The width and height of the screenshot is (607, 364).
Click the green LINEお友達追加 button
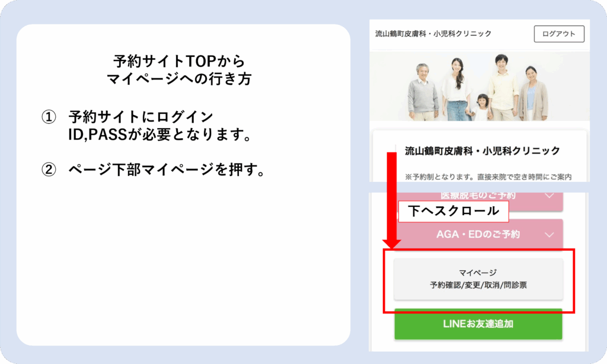click(478, 324)
